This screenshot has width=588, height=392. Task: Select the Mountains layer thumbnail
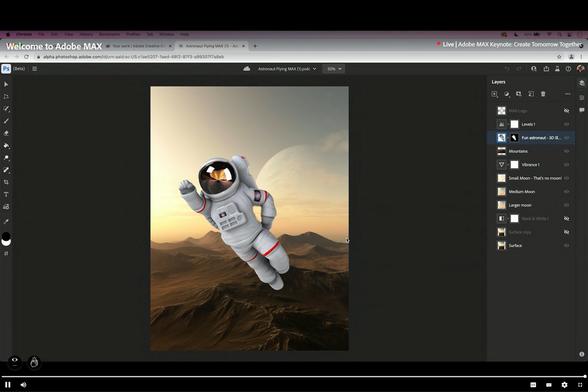[x=501, y=151]
